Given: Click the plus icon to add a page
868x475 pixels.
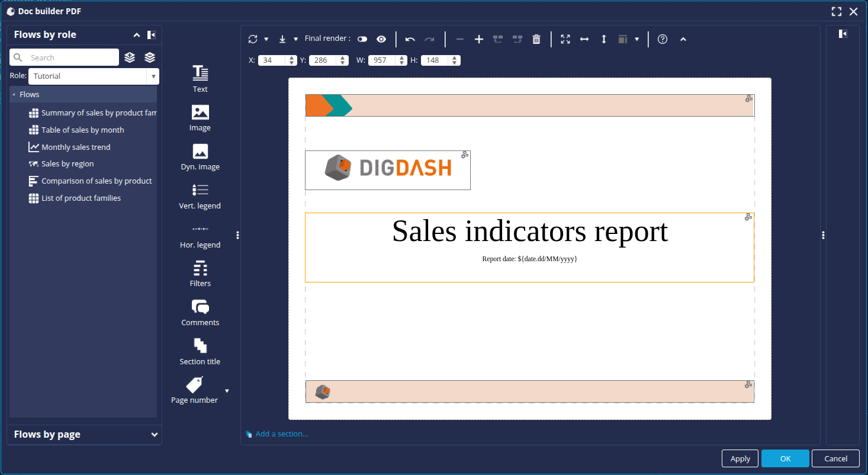Looking at the screenshot, I should [479, 39].
